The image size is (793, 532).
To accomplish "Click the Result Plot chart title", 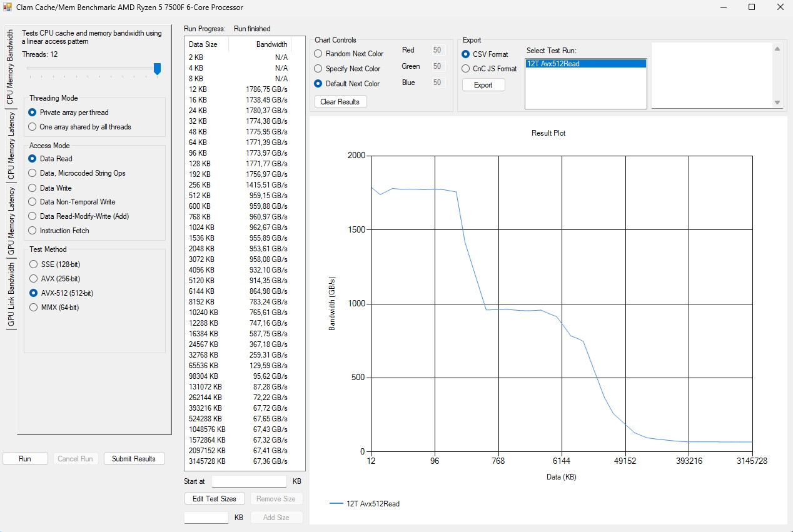I will (548, 133).
